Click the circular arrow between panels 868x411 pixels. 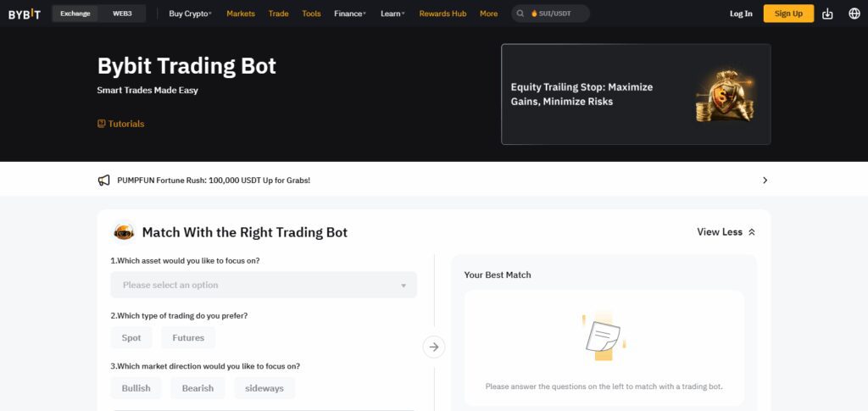point(434,347)
